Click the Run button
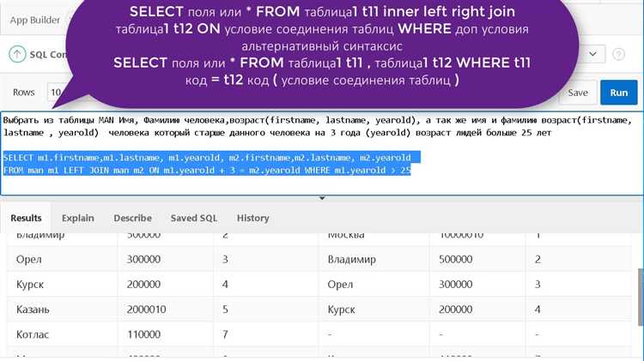The height and width of the screenshot is (361, 644). point(618,93)
